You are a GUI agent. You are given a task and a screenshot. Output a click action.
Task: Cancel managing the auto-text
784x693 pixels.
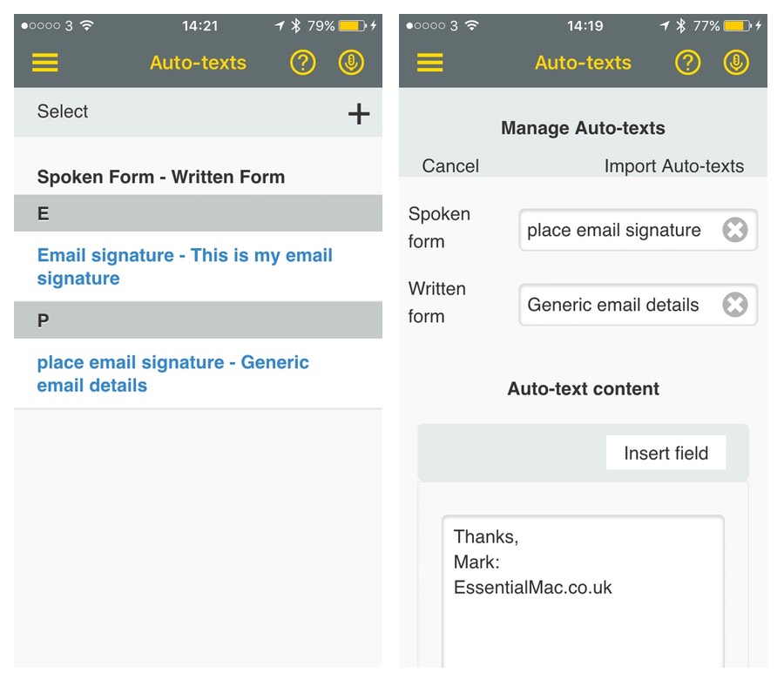click(450, 165)
